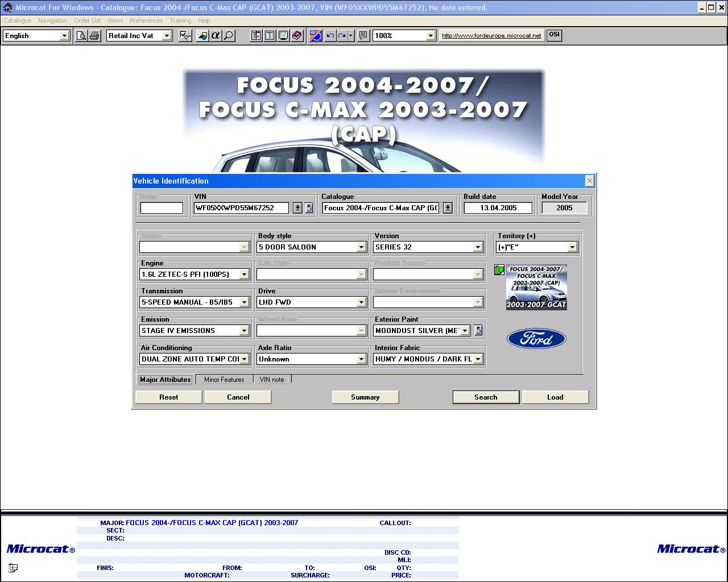728x582 pixels.
Task: Click the Build date input field
Action: [498, 208]
